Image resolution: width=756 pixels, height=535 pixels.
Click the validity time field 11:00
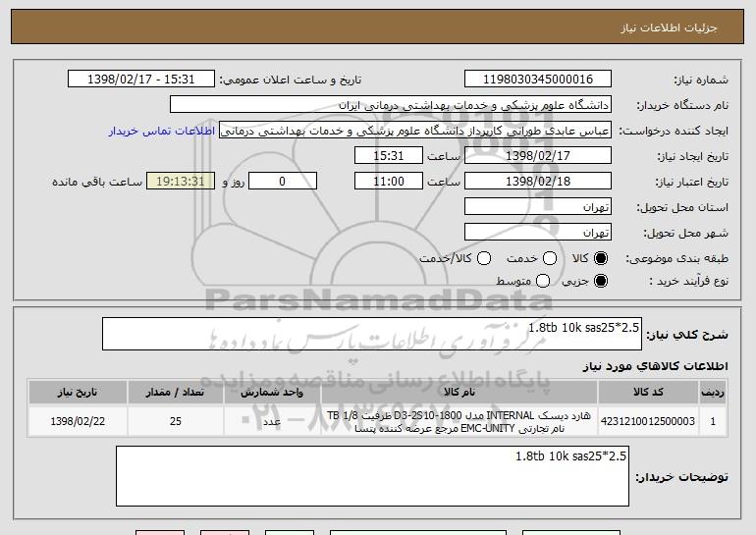click(x=389, y=182)
